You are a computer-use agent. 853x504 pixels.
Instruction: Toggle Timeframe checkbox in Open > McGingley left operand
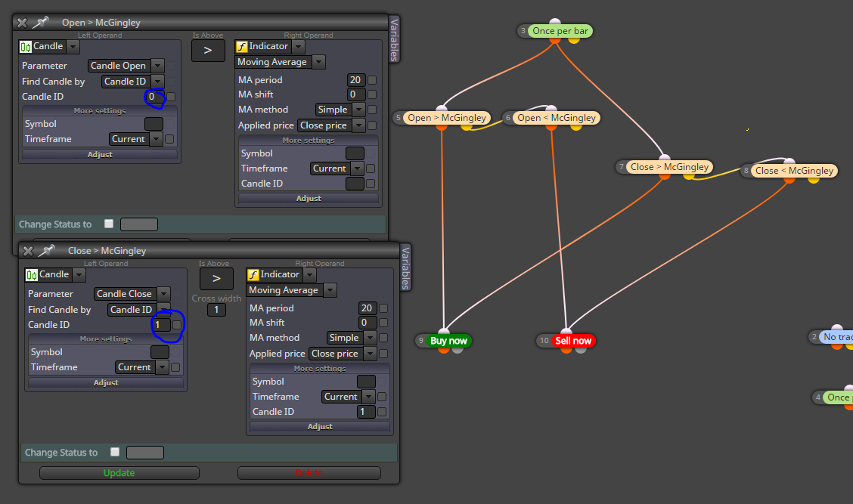pos(169,139)
